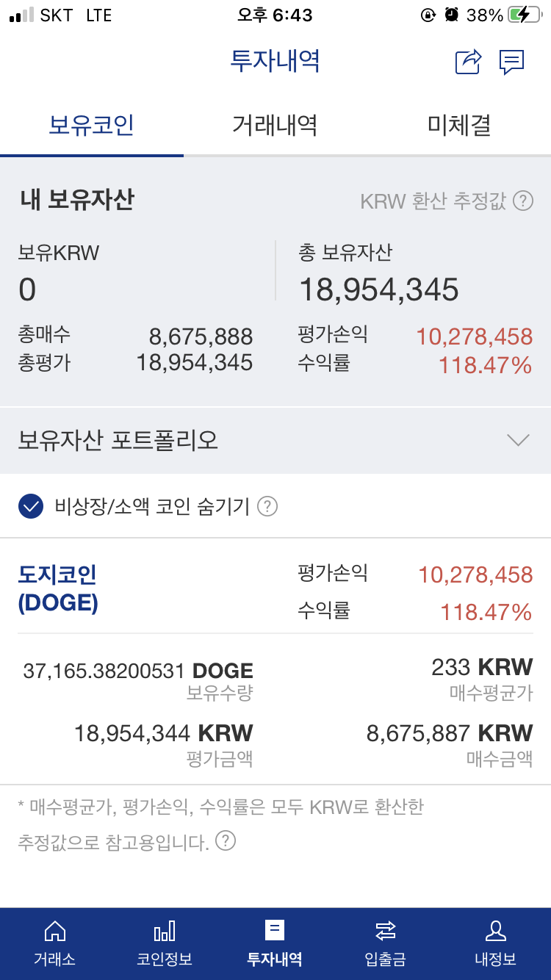Expand 보유자산 포트폴리오 chevron

click(519, 440)
